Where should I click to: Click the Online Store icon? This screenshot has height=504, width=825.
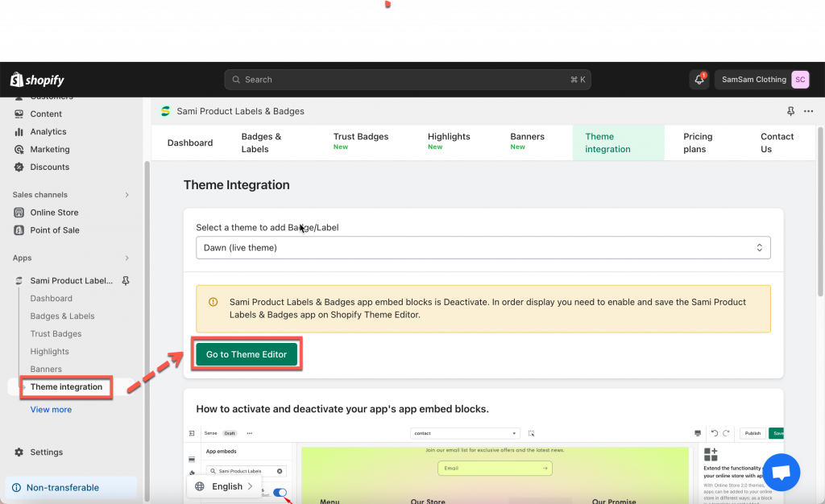[19, 213]
